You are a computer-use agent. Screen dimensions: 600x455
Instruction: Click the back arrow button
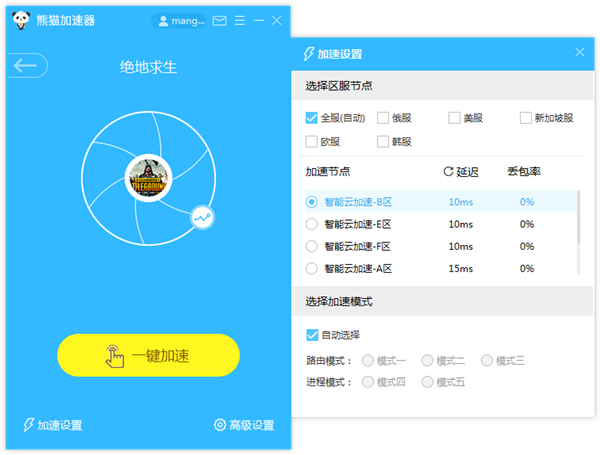[26, 66]
